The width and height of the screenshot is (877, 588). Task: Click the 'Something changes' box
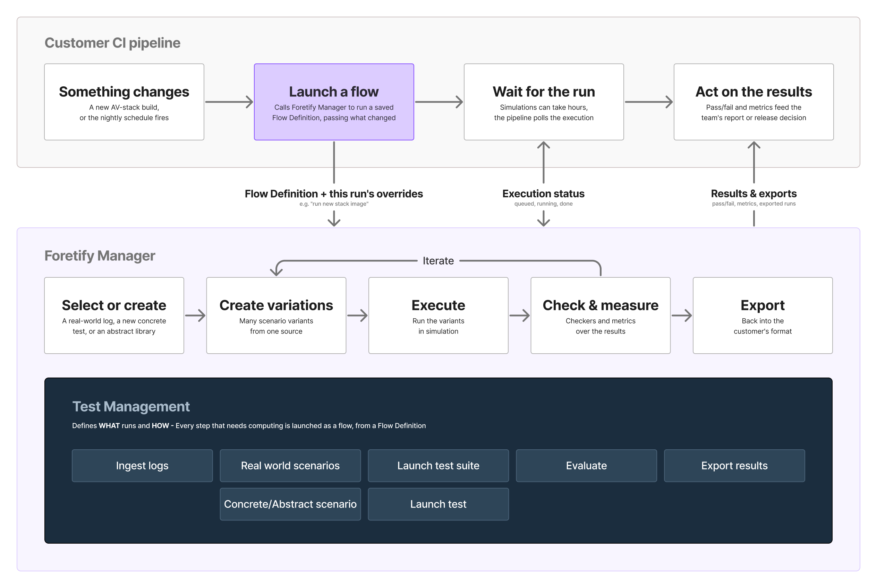coord(124,102)
